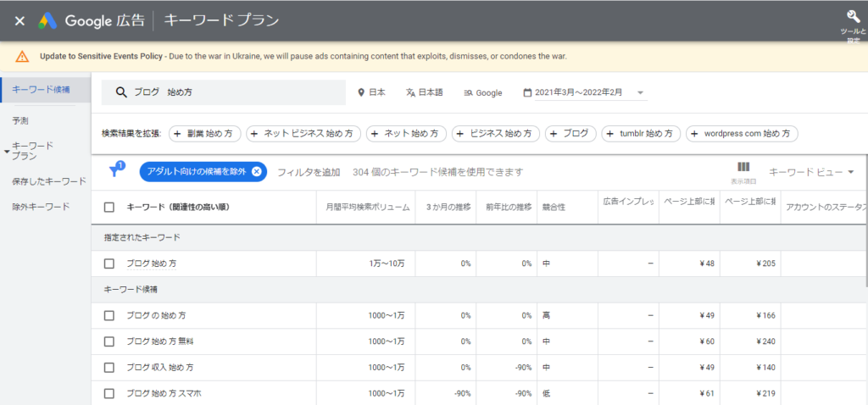Toggle the select-all keywords checkbox

click(109, 208)
